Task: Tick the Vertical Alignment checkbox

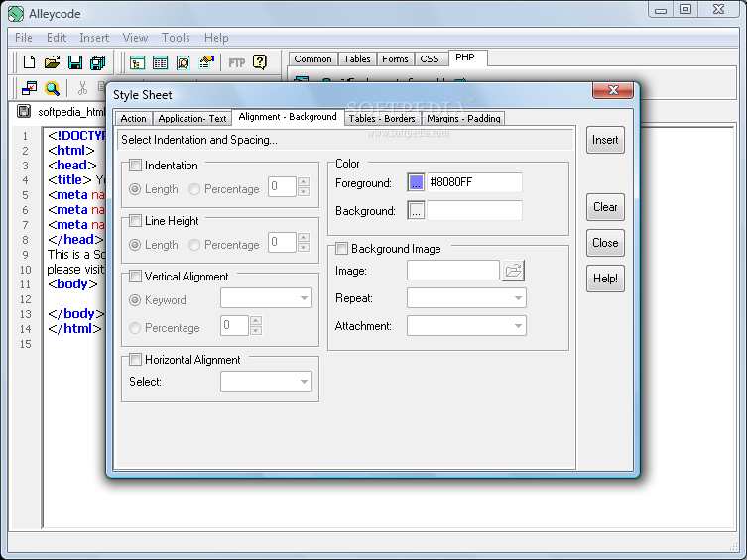Action: 135,276
